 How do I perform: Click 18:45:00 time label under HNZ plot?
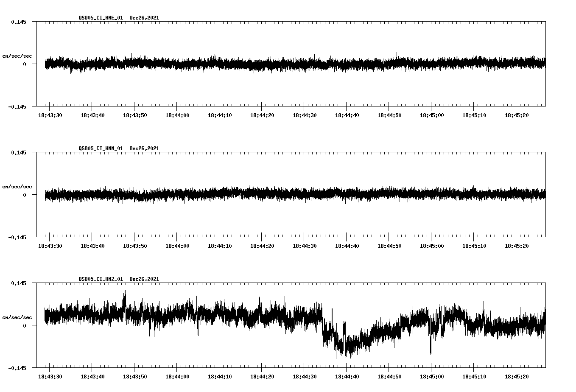coord(432,377)
